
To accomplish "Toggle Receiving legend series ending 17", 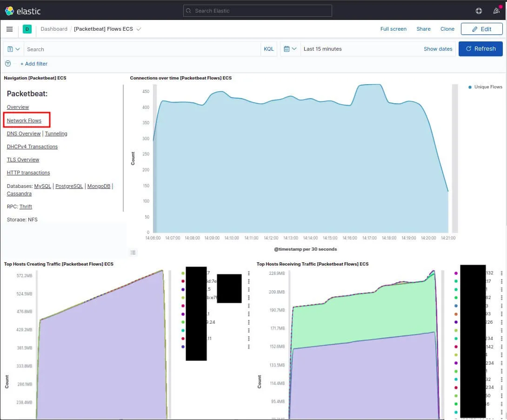I will (488, 281).
